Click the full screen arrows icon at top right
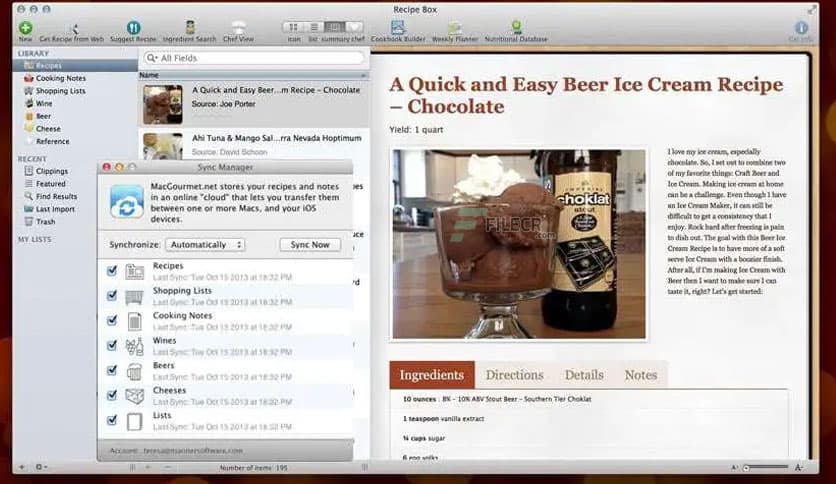The height and width of the screenshot is (484, 836). point(811,10)
